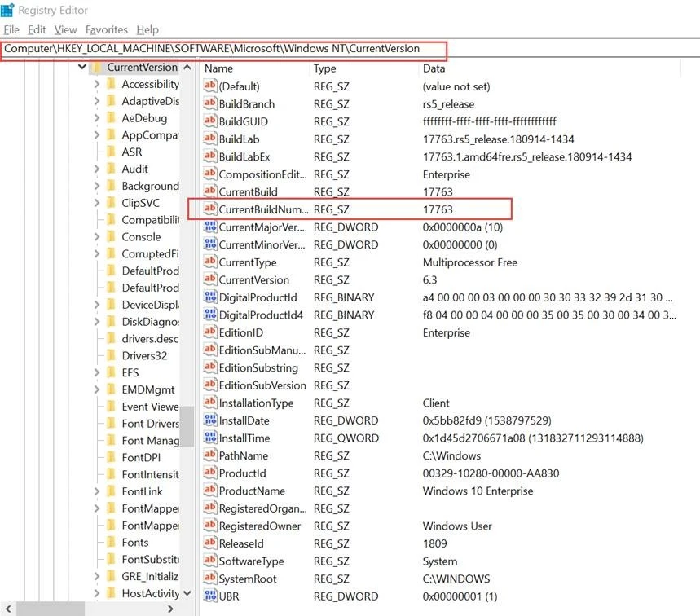Expand the AeDebug subkey arrow

click(97, 118)
